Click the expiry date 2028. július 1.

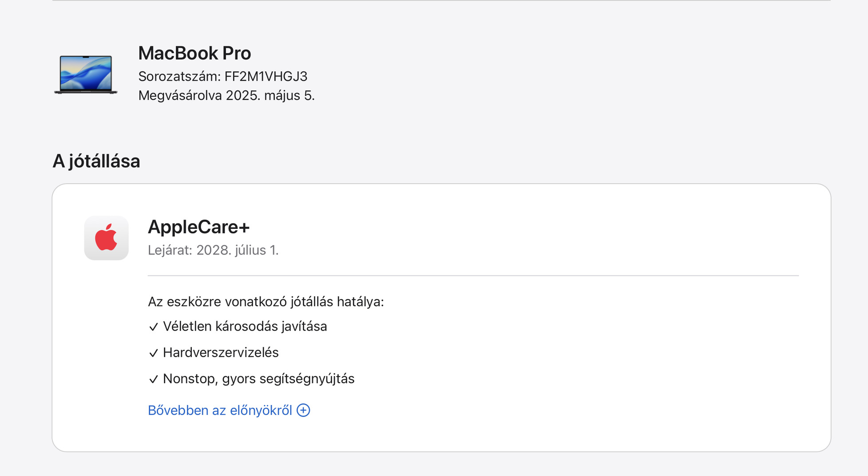[x=237, y=250]
